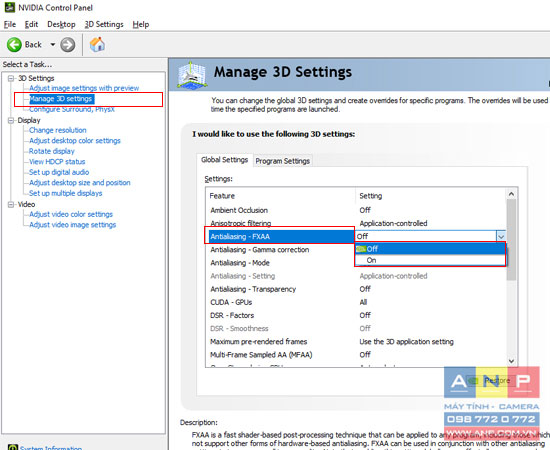The width and height of the screenshot is (550, 450).
Task: Select the Antialiasing - Mode row
Action: (x=280, y=263)
